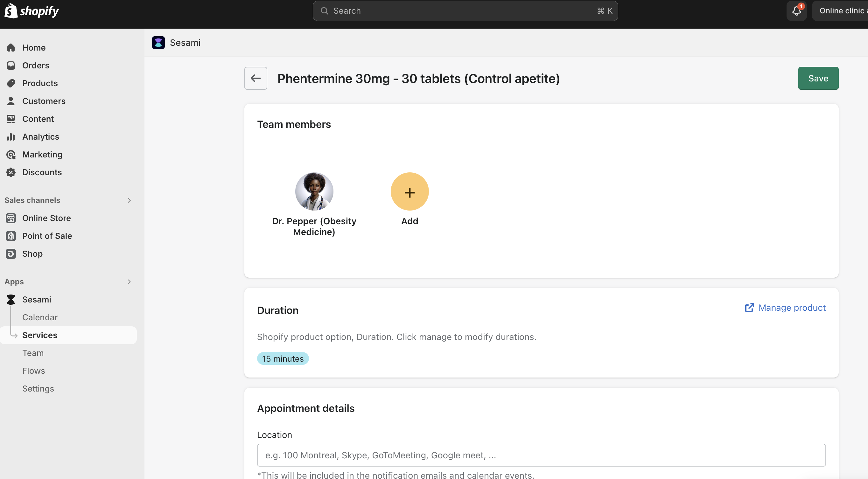The width and height of the screenshot is (868, 479).
Task: Switch to the Calendar page in Sesami
Action: point(40,317)
